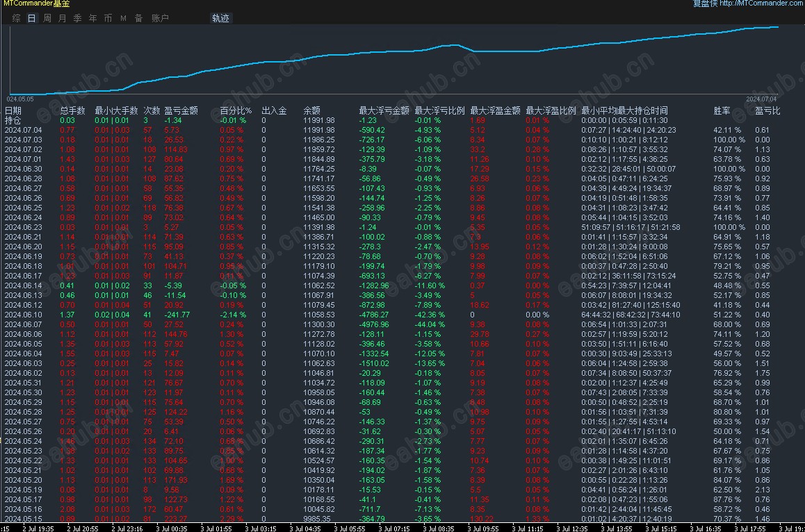Click the 最大浮盈比例 column header
This screenshot has width=805, height=532.
pos(551,111)
